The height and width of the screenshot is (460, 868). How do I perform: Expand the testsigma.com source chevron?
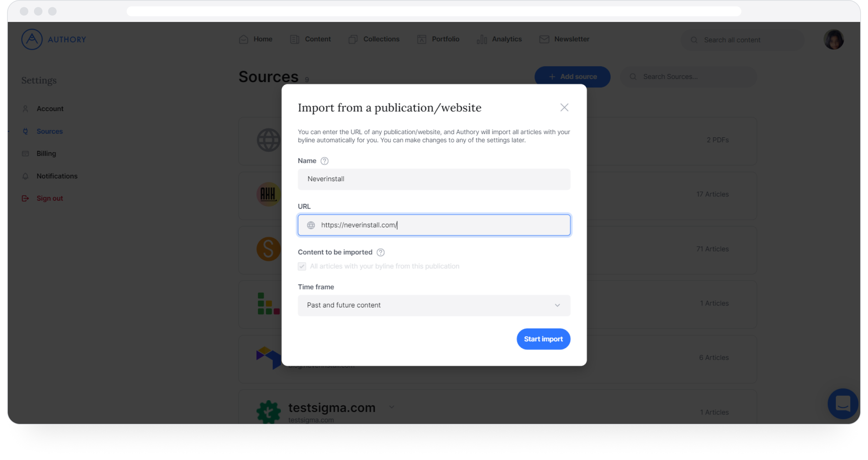pos(392,407)
